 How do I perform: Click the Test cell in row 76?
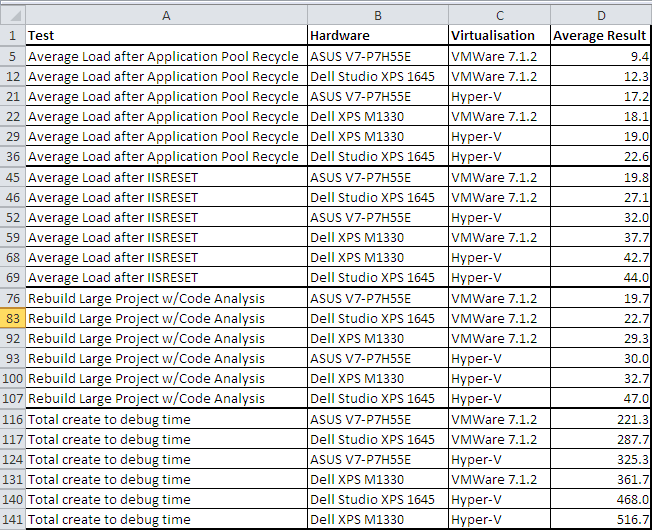pyautogui.click(x=166, y=298)
